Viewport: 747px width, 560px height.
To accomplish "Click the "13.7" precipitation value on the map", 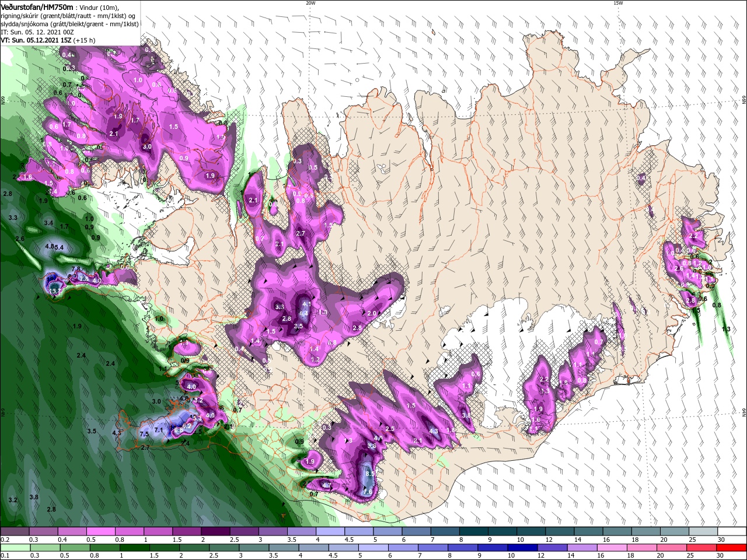I will click(x=56, y=290).
